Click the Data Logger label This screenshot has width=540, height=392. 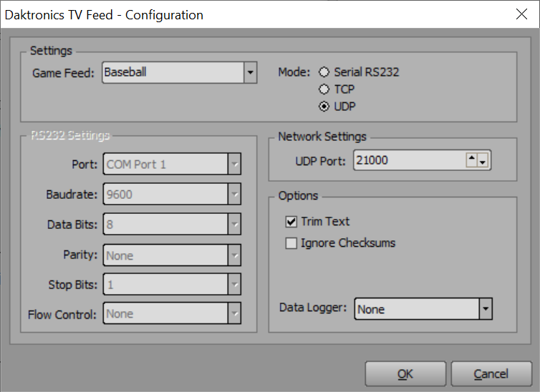[x=313, y=308]
